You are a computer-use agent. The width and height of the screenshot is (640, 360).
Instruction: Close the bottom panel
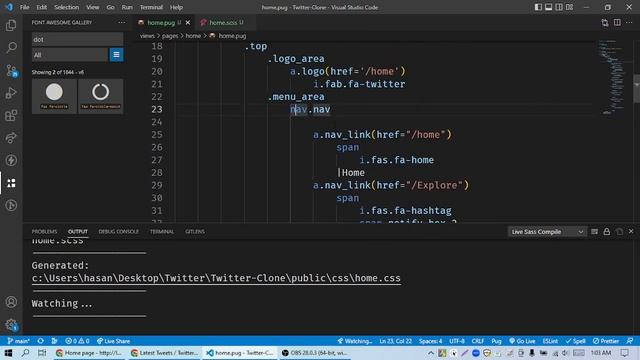pos(631,231)
